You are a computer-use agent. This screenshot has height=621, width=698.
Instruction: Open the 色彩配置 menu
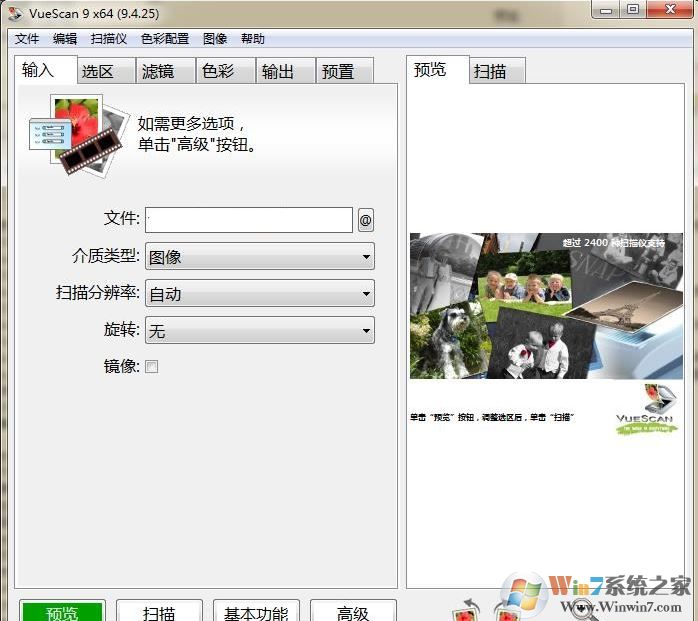click(x=164, y=39)
